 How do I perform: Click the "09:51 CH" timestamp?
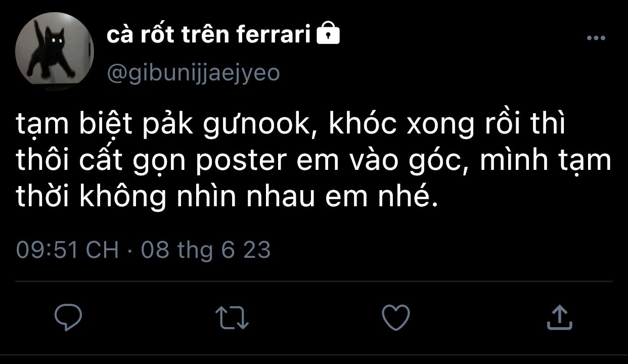point(67,250)
